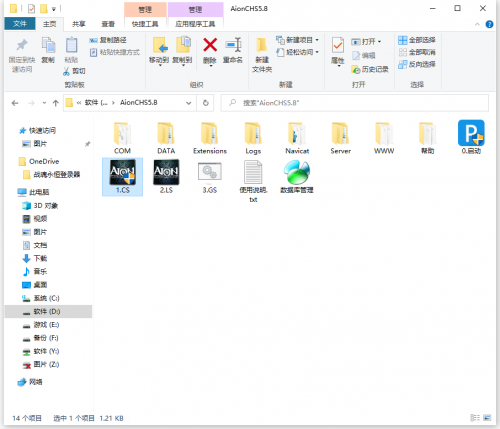Select 系统 (C:) drive in sidebar

coord(41,298)
